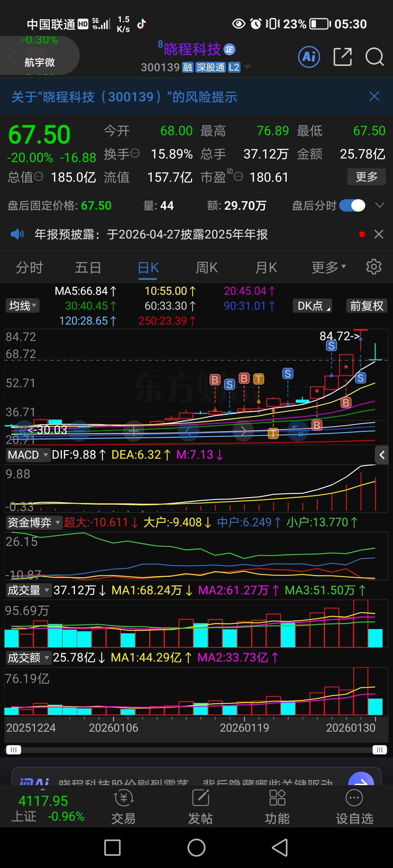Open 交易 trade menu

tap(123, 807)
